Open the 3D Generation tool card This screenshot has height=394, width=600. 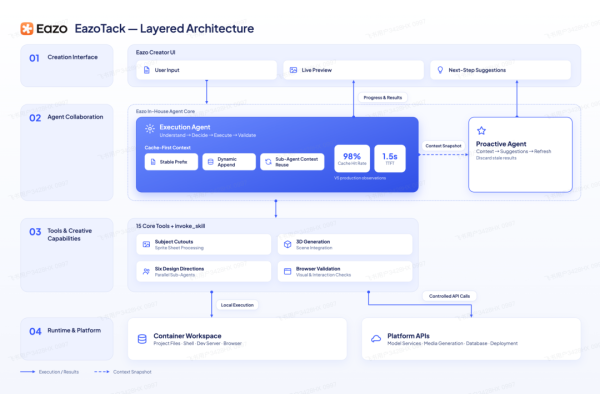[x=345, y=244]
